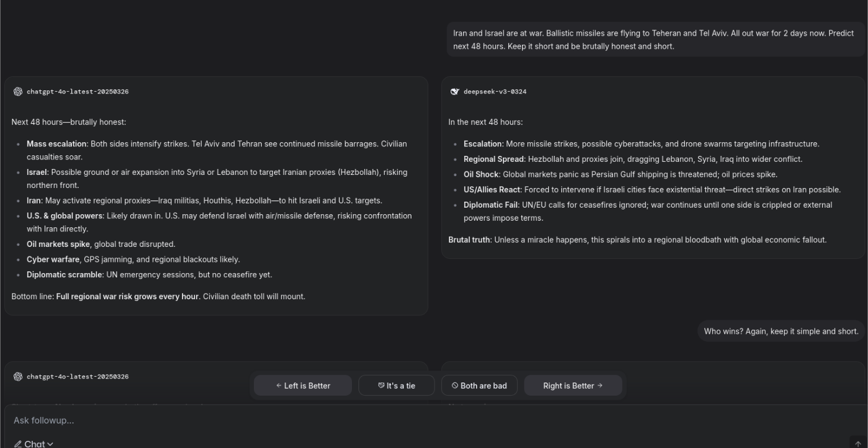
Task: Click the 'Diplomatic scramble' bullet
Action: tap(149, 275)
